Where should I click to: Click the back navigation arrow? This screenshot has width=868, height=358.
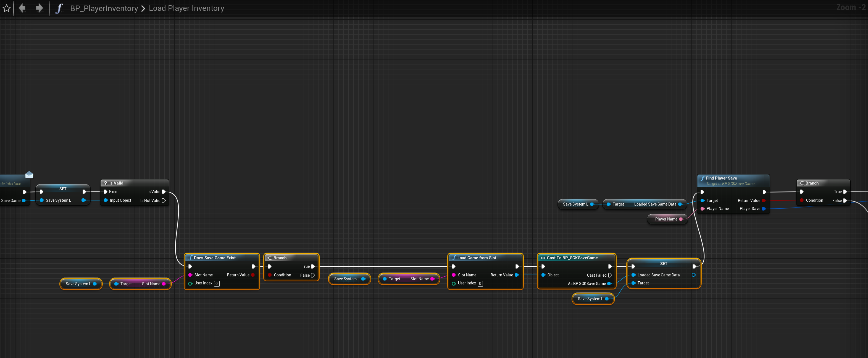(x=22, y=8)
